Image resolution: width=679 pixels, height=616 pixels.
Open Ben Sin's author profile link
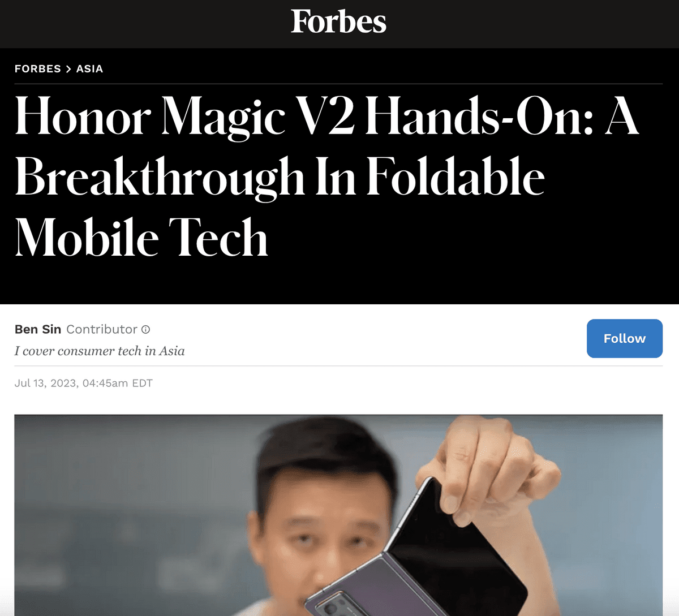pos(38,329)
